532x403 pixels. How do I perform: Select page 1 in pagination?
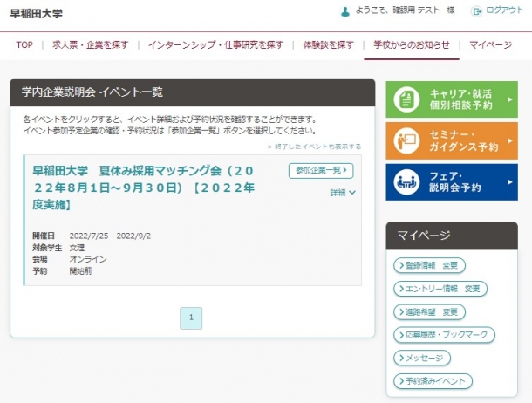[191, 318]
